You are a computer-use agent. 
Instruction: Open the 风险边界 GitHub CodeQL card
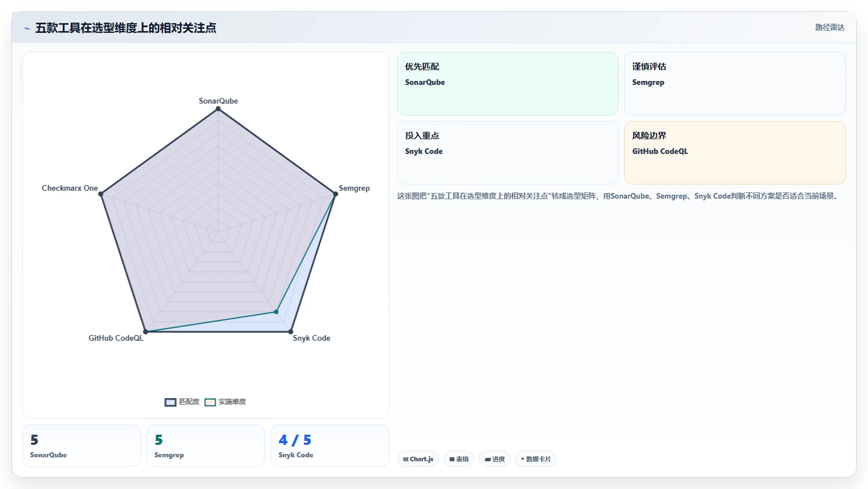(x=734, y=153)
